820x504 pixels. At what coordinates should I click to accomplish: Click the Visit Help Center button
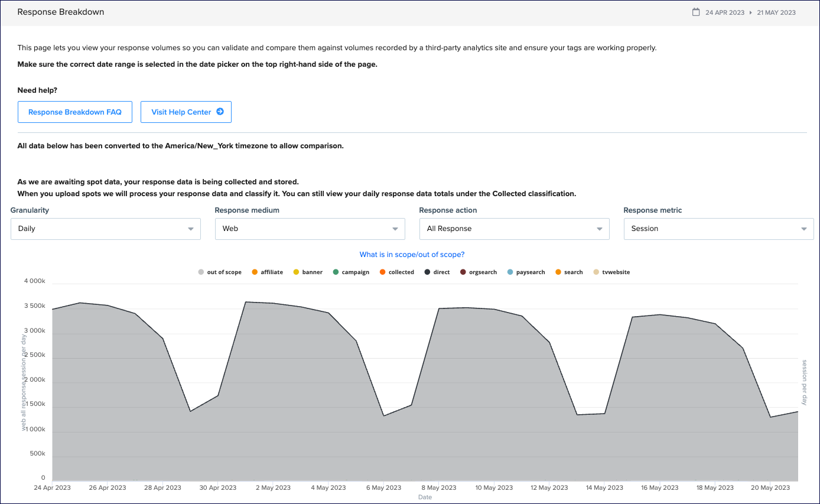pyautogui.click(x=186, y=112)
